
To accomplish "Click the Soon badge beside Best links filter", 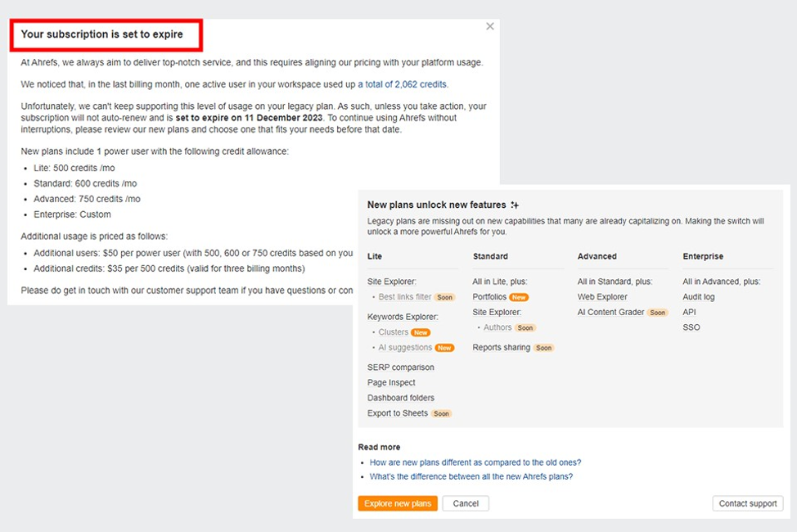I will coord(444,297).
